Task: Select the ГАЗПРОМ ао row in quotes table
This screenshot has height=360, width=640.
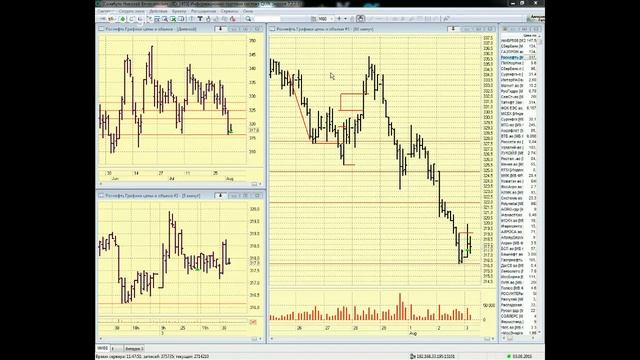Action: coord(518,52)
